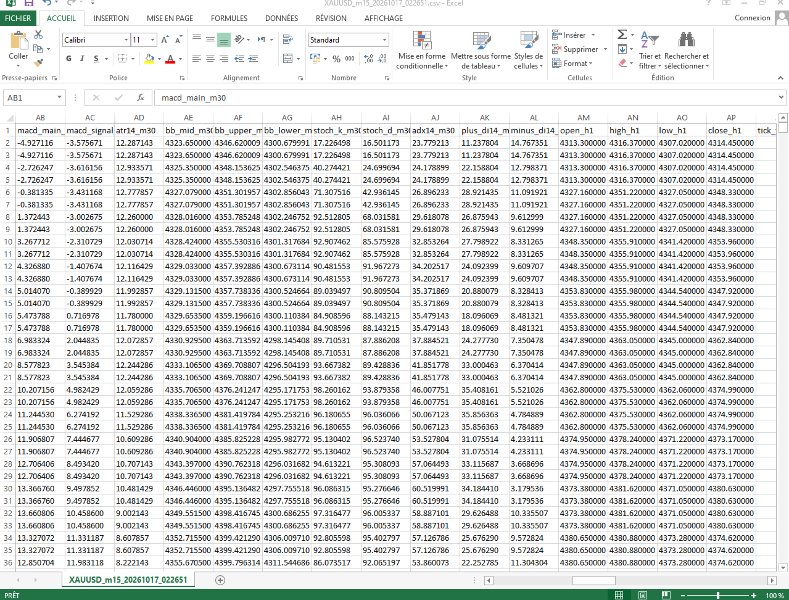Decrease the cell indent
Image resolution: width=789 pixels, height=600 pixels.
(x=240, y=59)
